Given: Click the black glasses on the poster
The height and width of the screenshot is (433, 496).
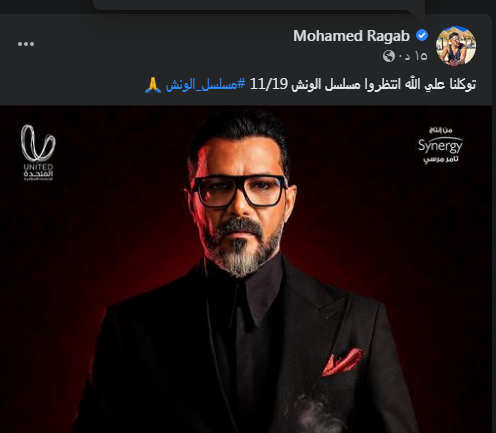Looking at the screenshot, I should (x=239, y=191).
